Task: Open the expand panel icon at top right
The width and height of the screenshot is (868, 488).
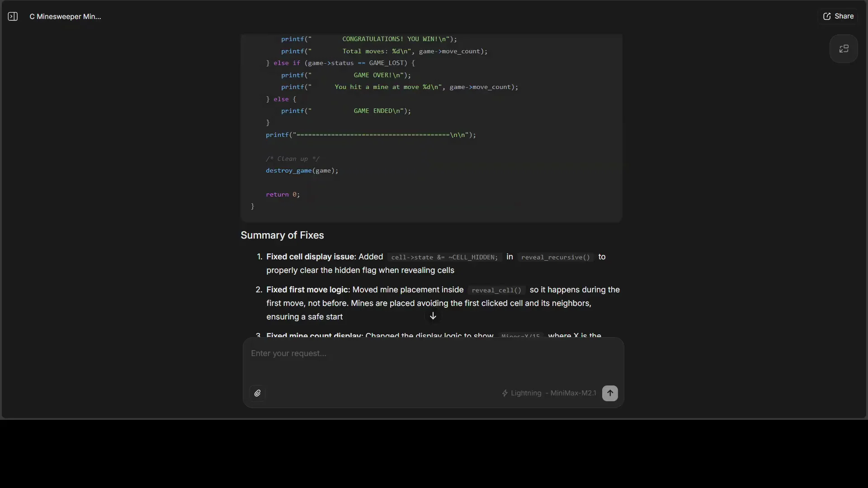Action: [x=844, y=49]
